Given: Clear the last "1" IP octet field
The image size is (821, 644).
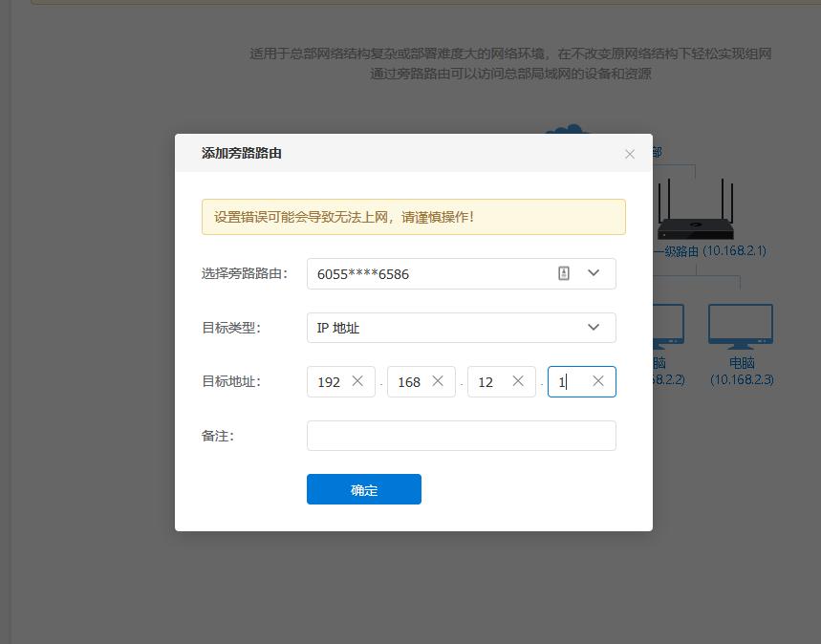Looking at the screenshot, I should point(598,380).
